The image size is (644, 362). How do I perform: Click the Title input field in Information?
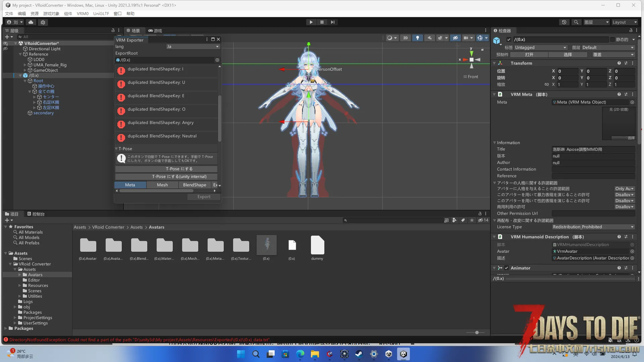(593, 149)
